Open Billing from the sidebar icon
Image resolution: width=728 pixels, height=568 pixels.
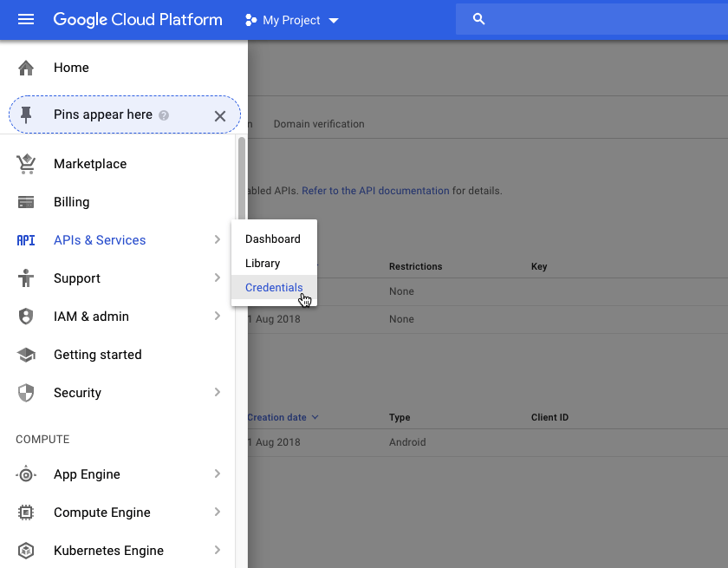pyautogui.click(x=25, y=201)
